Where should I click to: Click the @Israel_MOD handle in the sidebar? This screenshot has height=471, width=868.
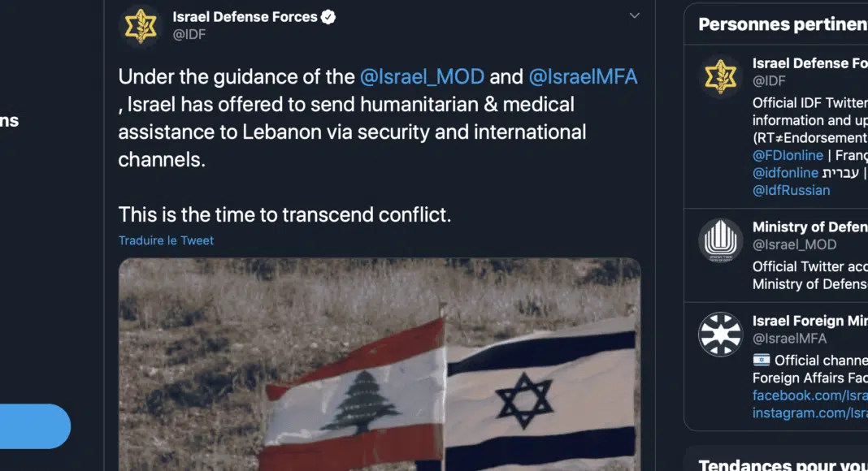[x=794, y=244]
